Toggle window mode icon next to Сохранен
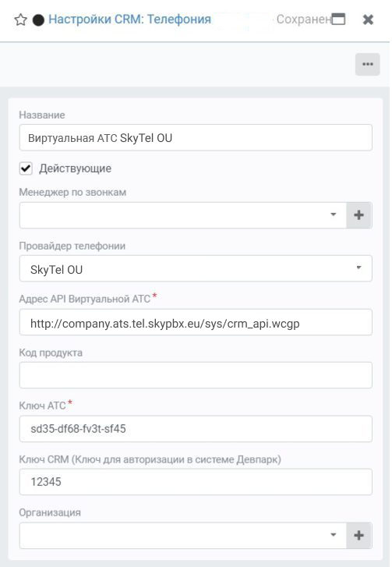 (x=338, y=19)
